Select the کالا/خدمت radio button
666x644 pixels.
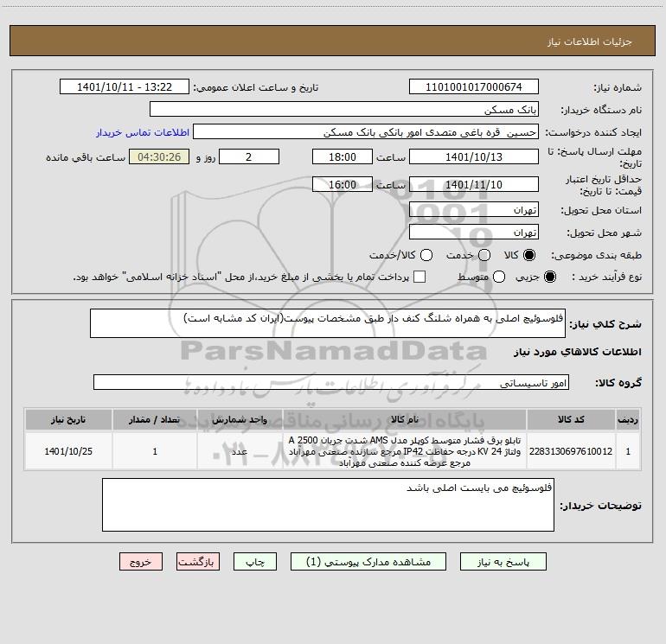(x=426, y=255)
